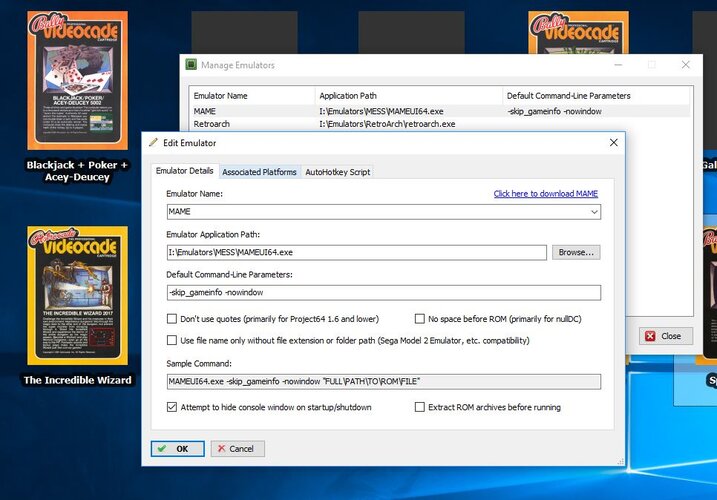
Task: Close the Edit Emulator dialog
Action: click(x=614, y=143)
